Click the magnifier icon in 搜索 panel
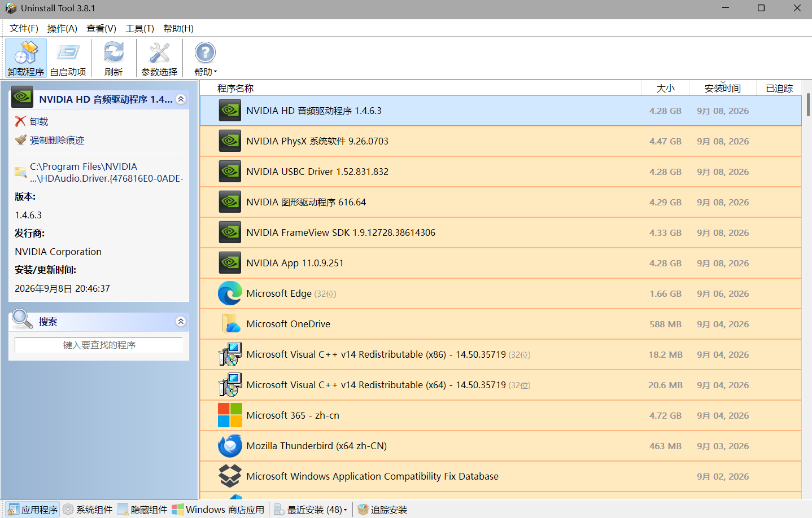Screen dimensions: 812x518 click(23, 319)
